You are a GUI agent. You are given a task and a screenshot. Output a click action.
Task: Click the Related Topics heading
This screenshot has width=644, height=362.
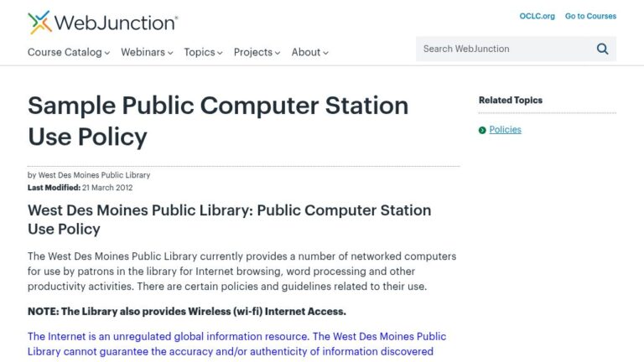511,101
